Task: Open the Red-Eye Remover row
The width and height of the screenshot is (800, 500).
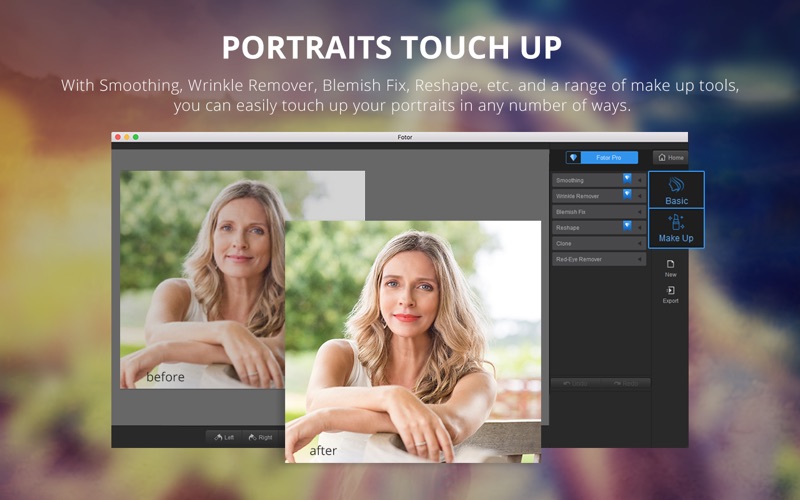Action: pyautogui.click(x=598, y=259)
